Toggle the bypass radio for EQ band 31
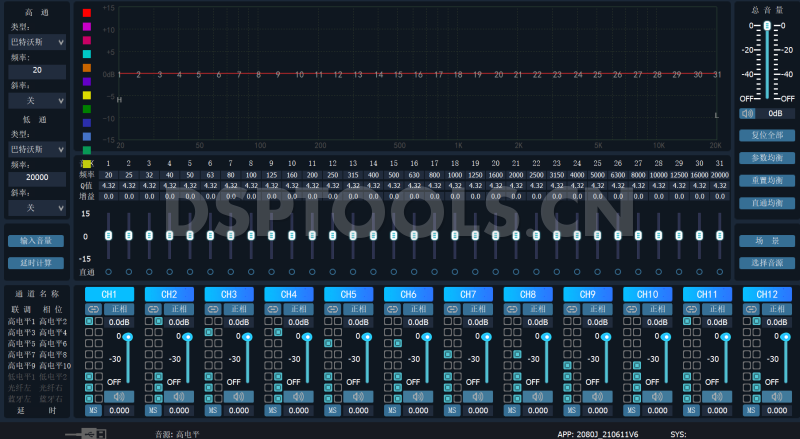 click(719, 272)
